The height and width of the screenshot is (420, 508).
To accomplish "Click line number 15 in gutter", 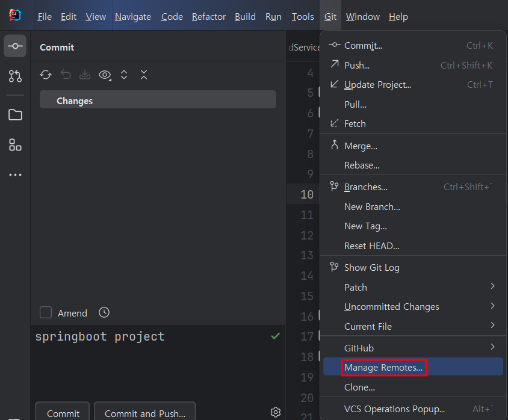I will tap(307, 296).
